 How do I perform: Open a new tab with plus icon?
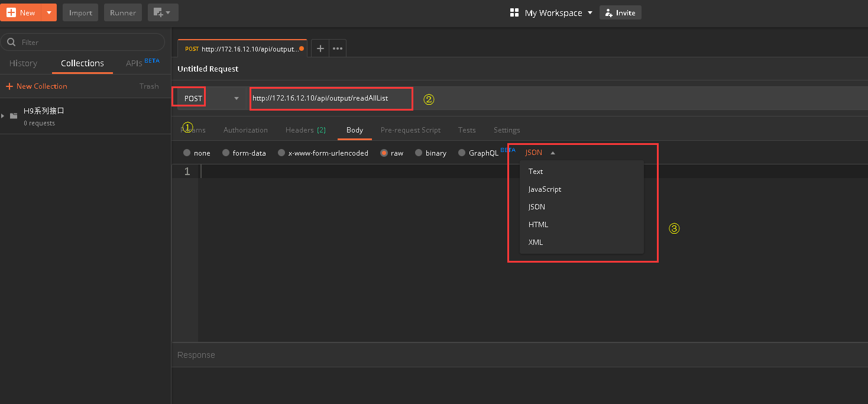click(320, 49)
